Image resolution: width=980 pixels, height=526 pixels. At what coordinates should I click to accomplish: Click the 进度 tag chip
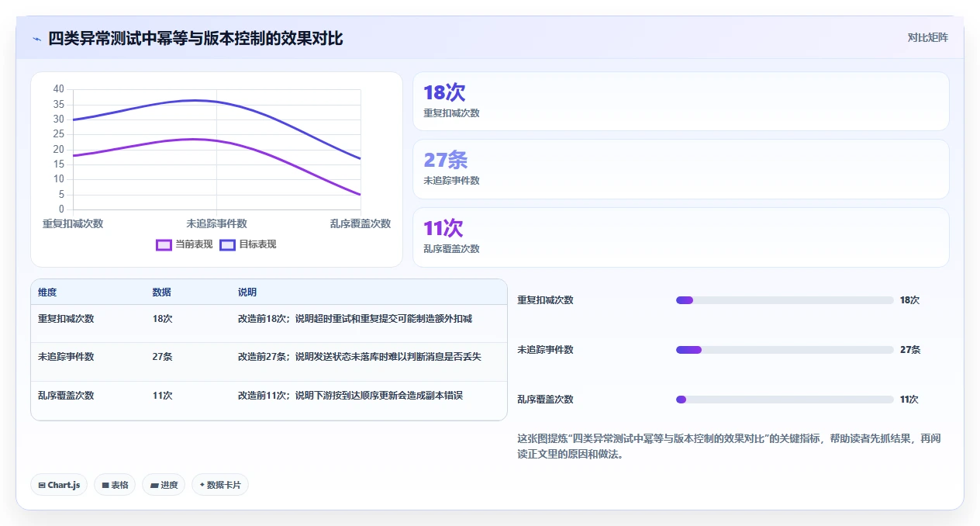(x=164, y=485)
